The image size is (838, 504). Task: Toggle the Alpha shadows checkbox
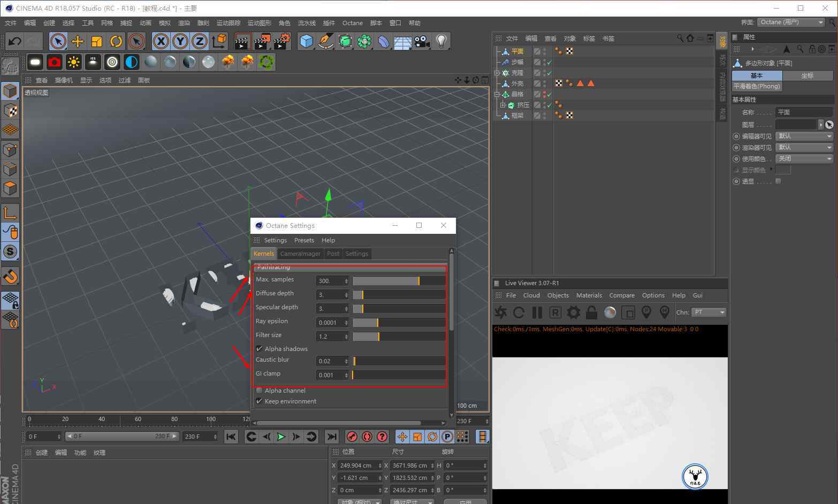click(260, 349)
